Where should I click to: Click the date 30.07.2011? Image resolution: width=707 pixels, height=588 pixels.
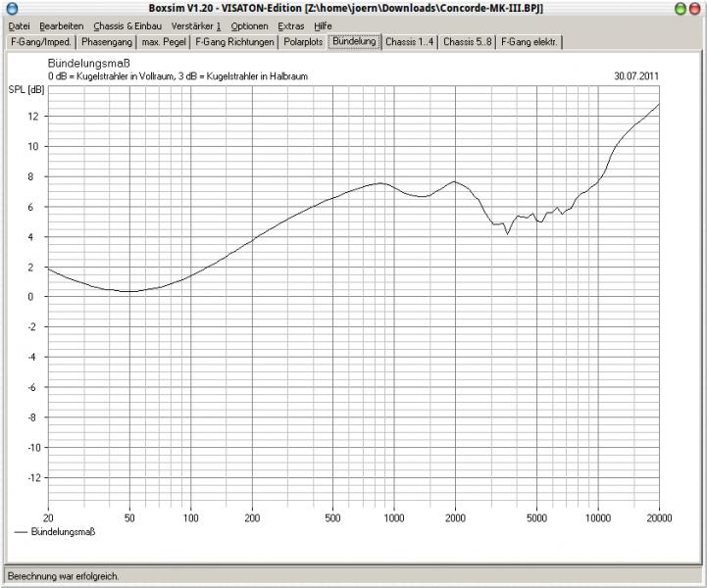tap(636, 75)
